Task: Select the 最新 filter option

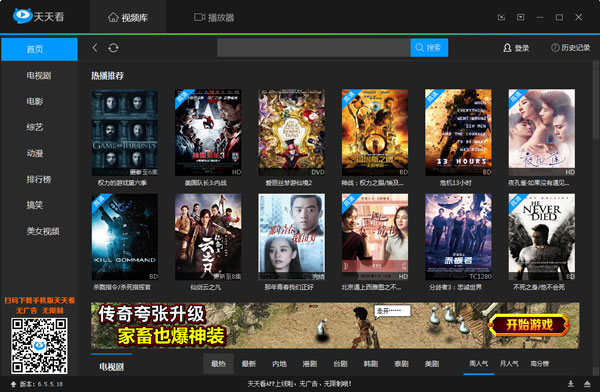Action: [249, 364]
